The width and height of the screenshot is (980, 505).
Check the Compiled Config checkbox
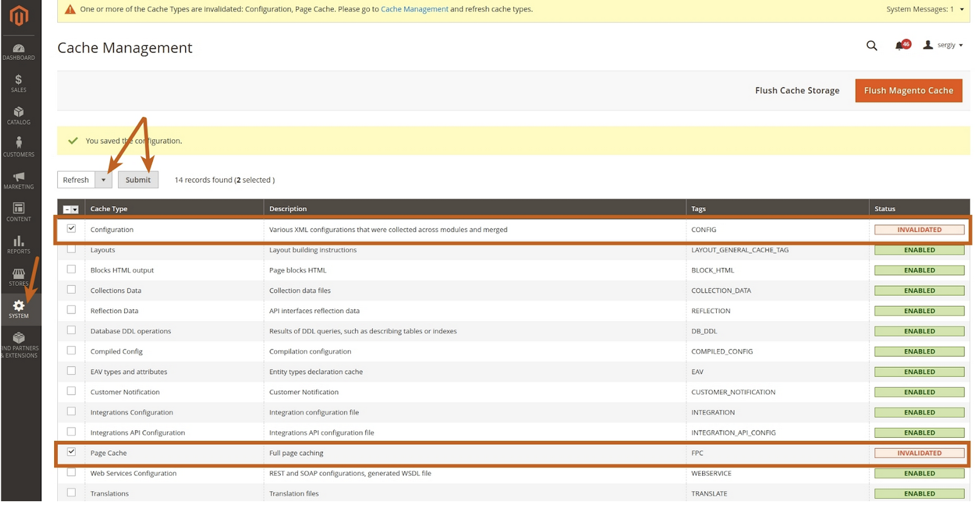pos(71,350)
